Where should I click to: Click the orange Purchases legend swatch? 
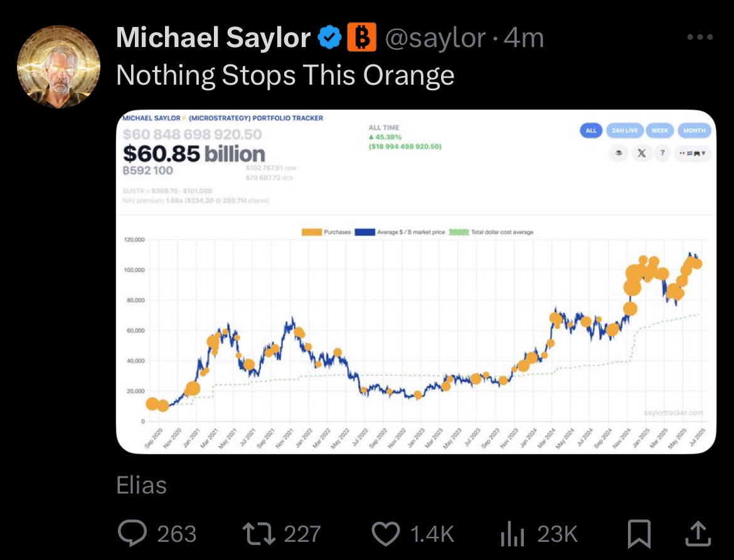[312, 232]
